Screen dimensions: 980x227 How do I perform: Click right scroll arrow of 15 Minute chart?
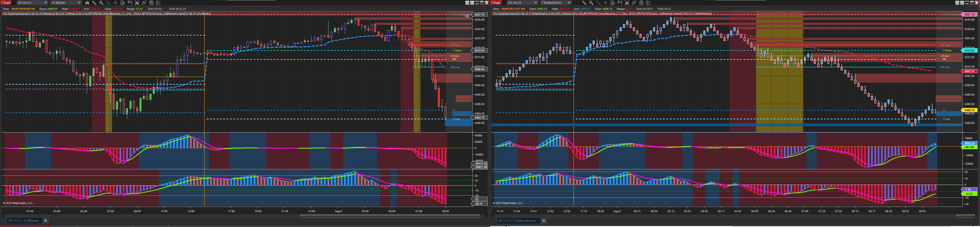coord(486,216)
